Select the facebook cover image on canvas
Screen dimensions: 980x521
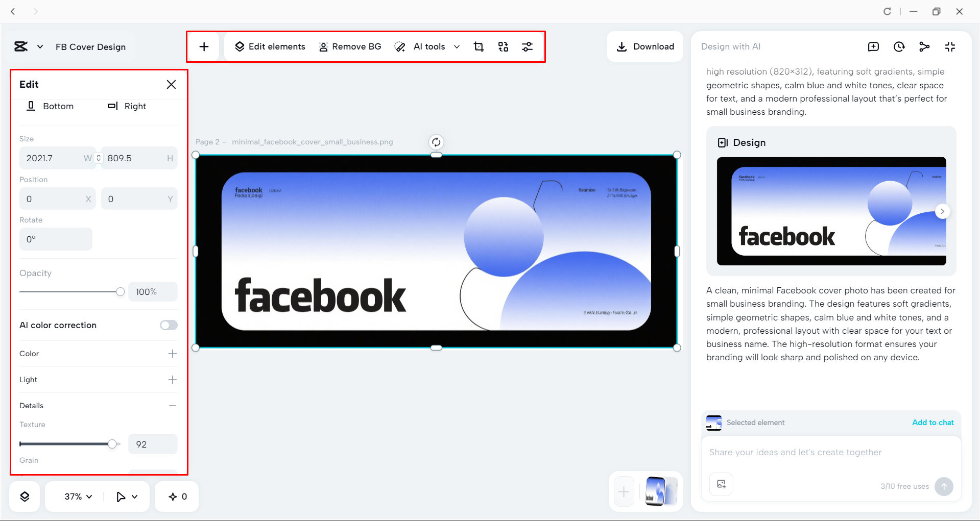(x=436, y=251)
